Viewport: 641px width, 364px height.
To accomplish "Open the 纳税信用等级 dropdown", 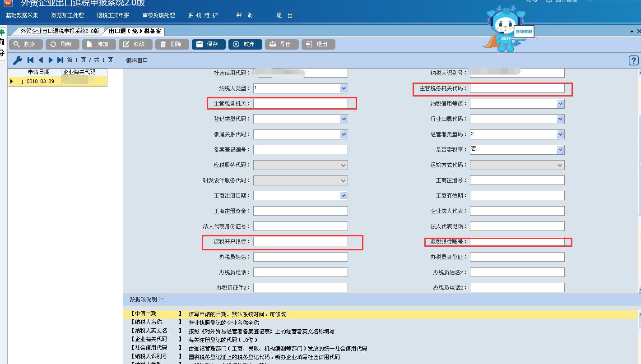I will 560,104.
